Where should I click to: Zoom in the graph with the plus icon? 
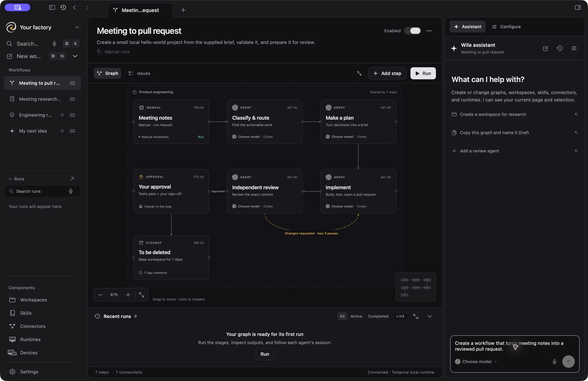(128, 295)
